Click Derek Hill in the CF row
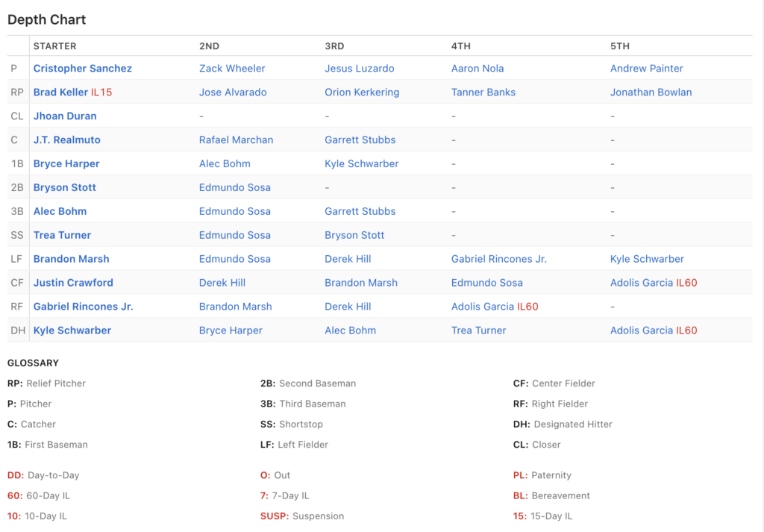Image resolution: width=764 pixels, height=532 pixels. pos(222,283)
